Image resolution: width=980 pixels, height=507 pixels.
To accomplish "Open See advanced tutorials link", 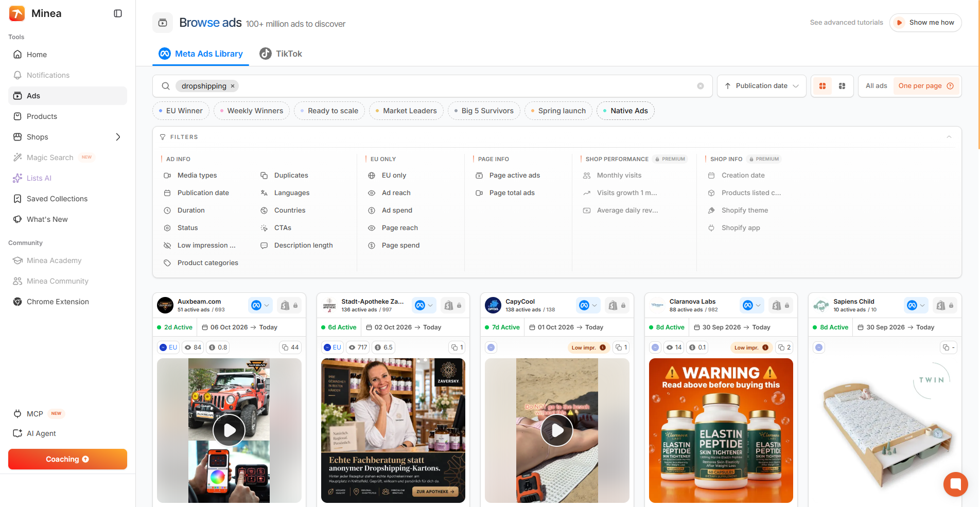I will point(846,23).
